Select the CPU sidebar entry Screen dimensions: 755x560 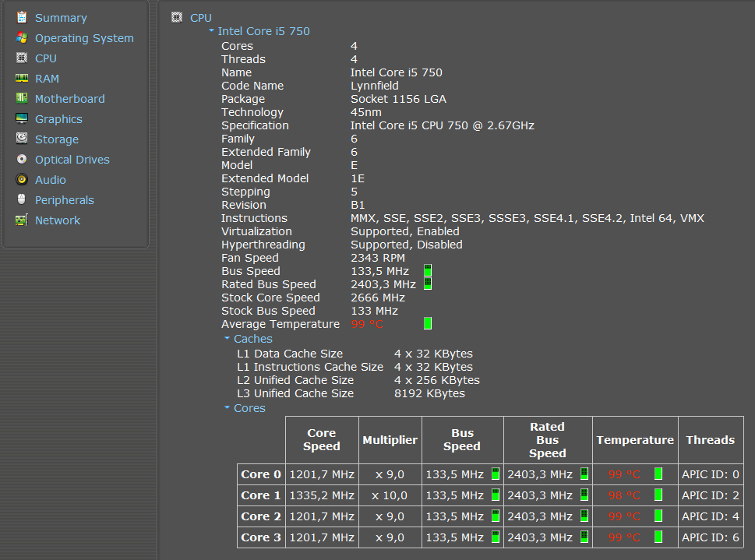click(x=46, y=58)
